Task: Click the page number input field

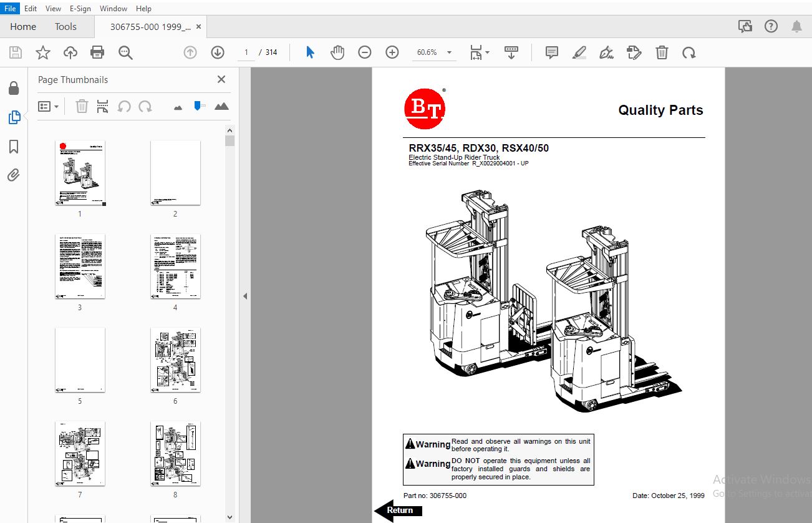Action: (246, 52)
